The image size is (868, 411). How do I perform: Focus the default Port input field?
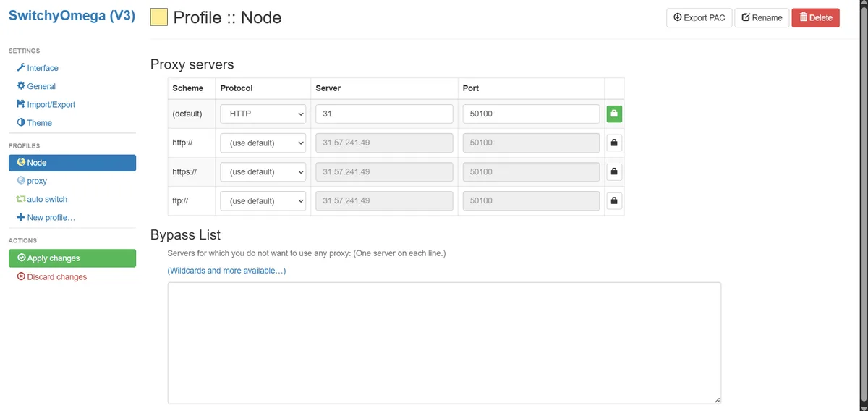[531, 114]
